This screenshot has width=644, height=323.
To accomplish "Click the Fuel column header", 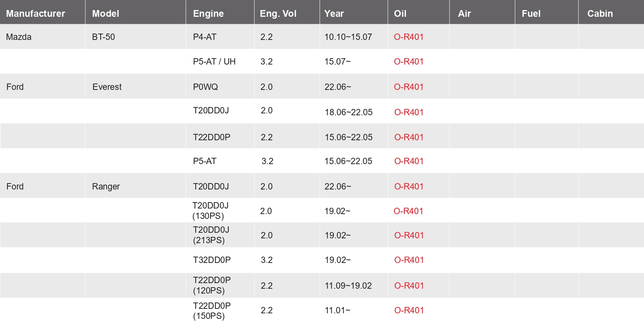I will (531, 13).
